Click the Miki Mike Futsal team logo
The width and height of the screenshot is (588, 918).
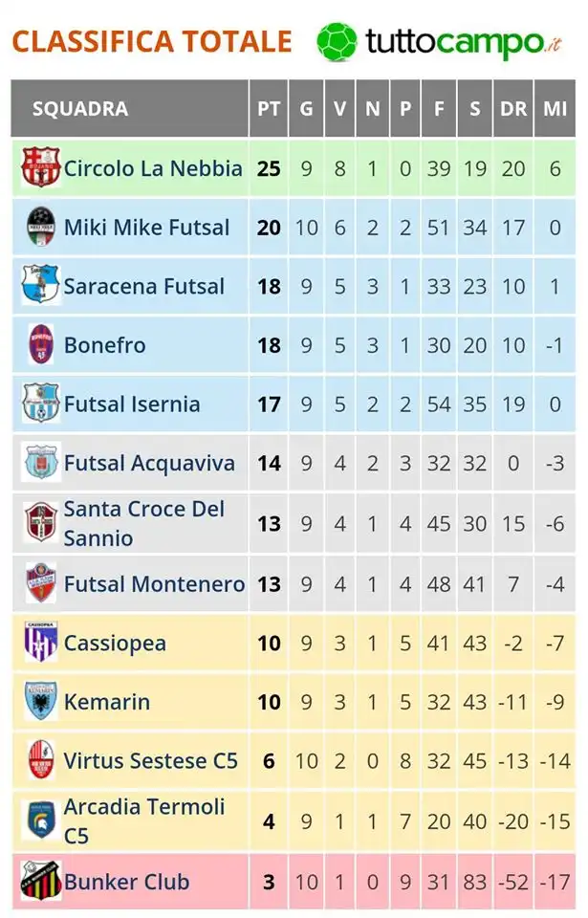(41, 227)
